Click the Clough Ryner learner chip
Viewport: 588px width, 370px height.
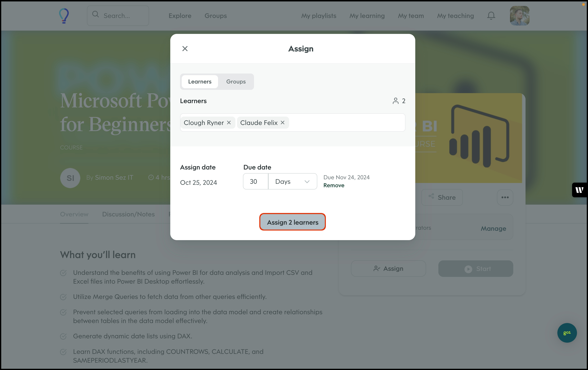[x=208, y=123]
